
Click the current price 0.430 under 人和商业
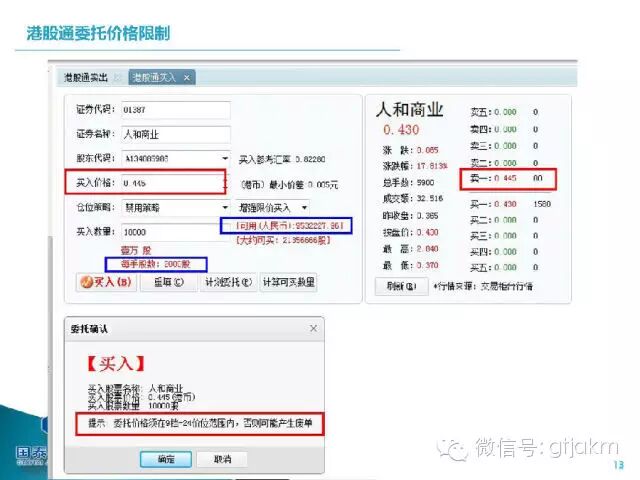point(401,130)
